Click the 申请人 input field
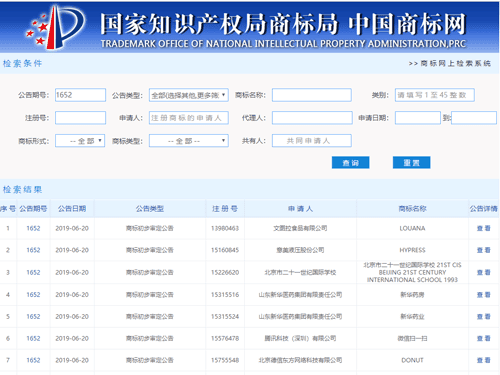Viewport: 500px width, 375px height. pos(189,118)
